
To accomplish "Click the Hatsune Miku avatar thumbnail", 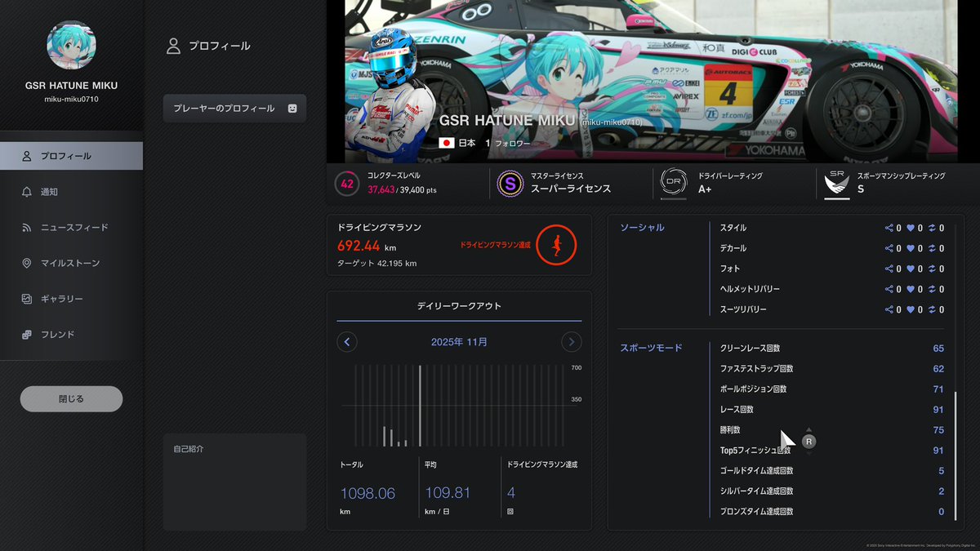I will [x=71, y=45].
